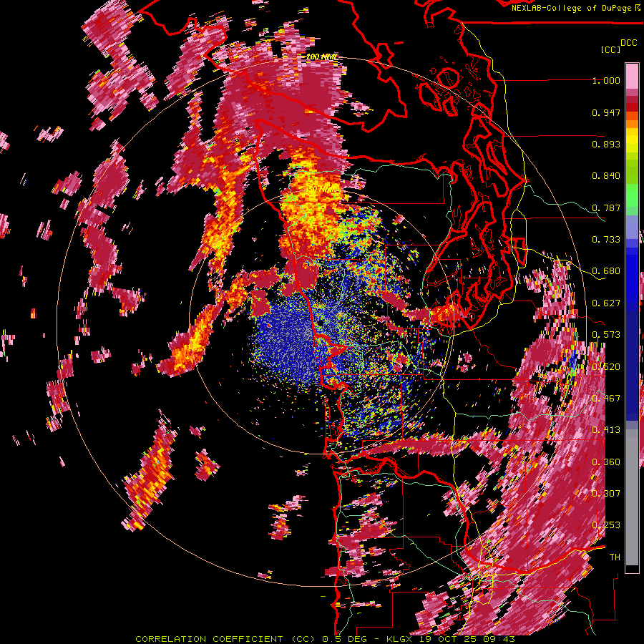Click the Correlation Coefficient KLGX caption
This screenshot has width=644, height=644.
(325, 639)
